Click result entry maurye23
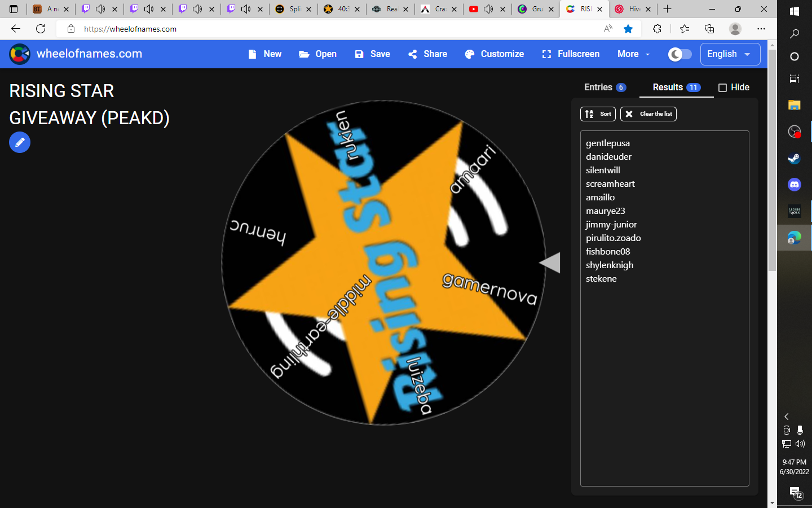The height and width of the screenshot is (508, 812). (x=606, y=211)
